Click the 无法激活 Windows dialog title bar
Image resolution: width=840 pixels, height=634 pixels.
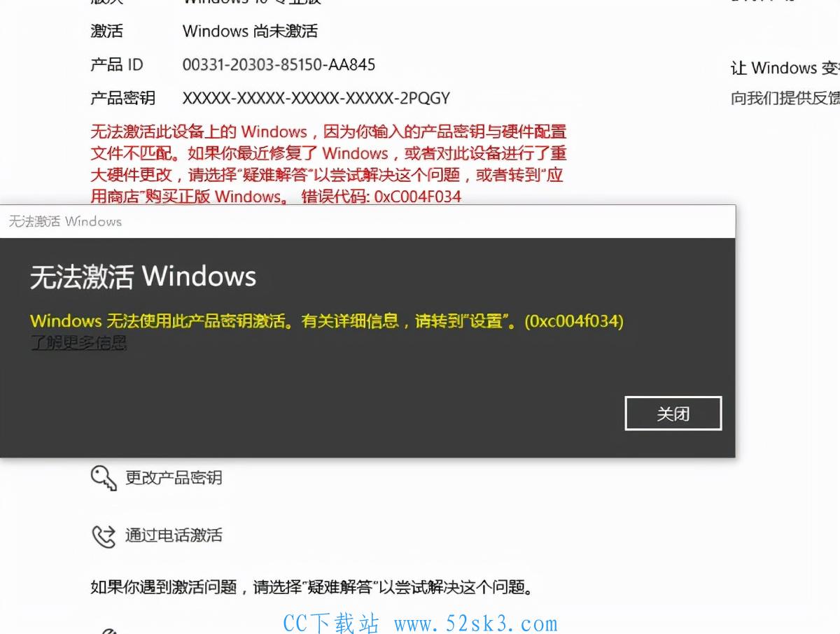coord(367,221)
